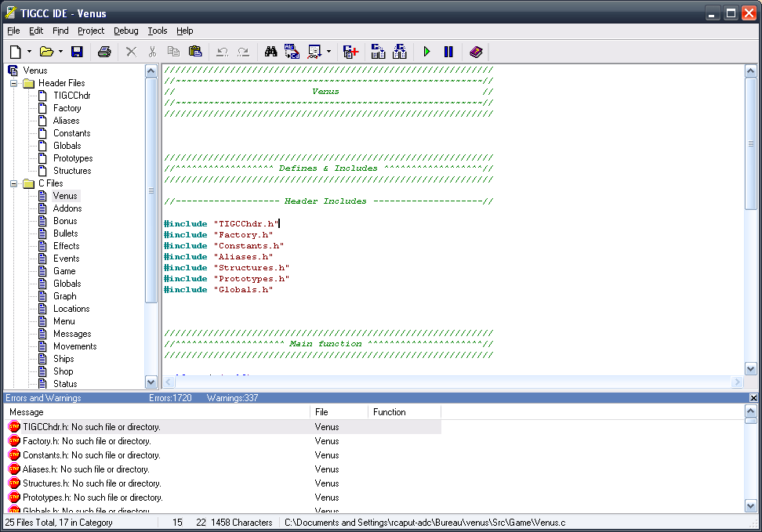Click the Add Files to project icon
This screenshot has height=532, width=762.
pyautogui.click(x=350, y=52)
